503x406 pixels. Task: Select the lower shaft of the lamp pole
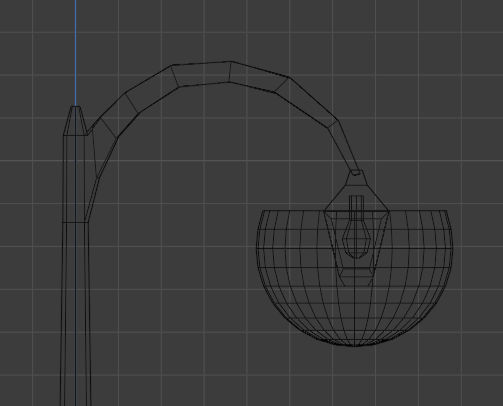75,313
